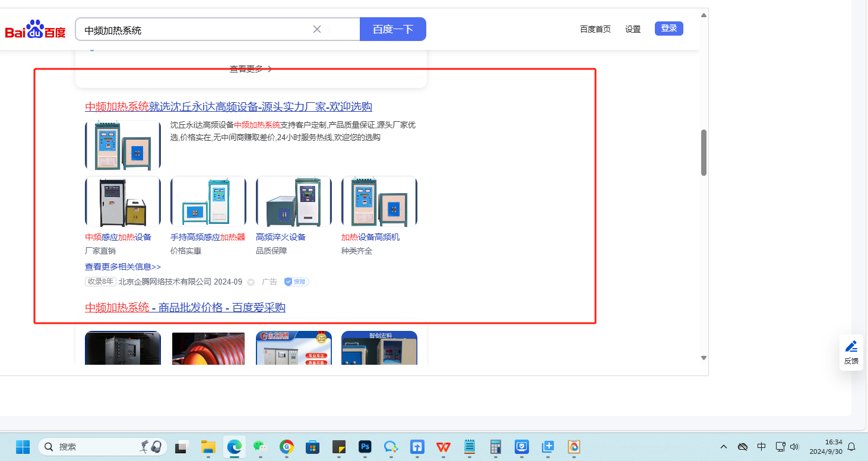The width and height of the screenshot is (868, 461).
Task: Clear the search box with the X icon
Action: point(317,29)
